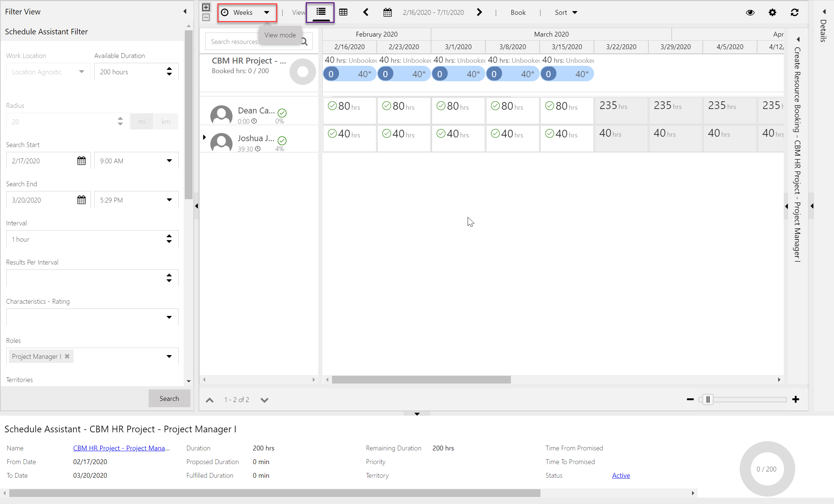This screenshot has height=504, width=834.
Task: Zoom in with the plus icon
Action: pyautogui.click(x=796, y=399)
